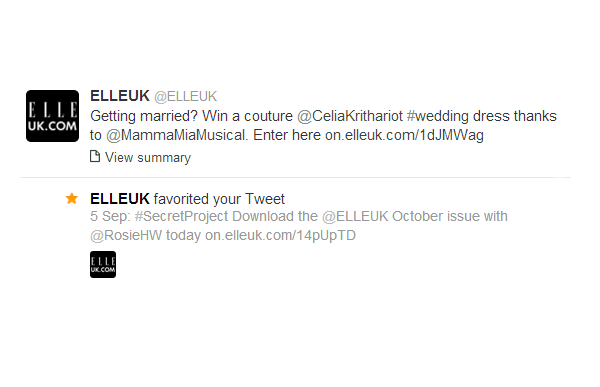Open the @ELLEUK handle next to the name
Viewport: 600px width, 387px height.
[x=186, y=96]
